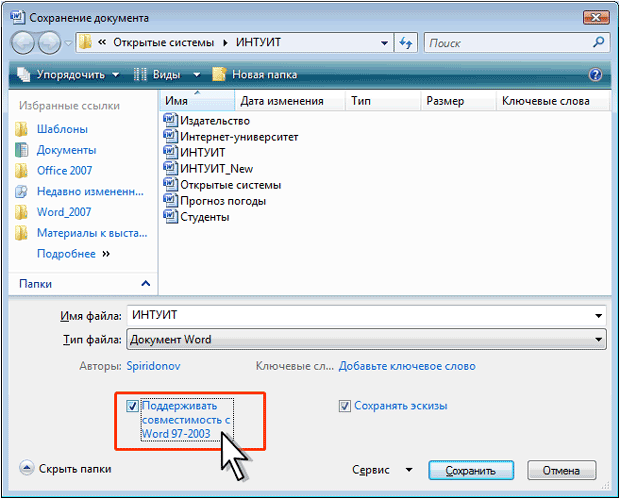Viewport: 620px width, 499px height.
Task: Select Открытые системы in the address path
Action: pos(163,42)
